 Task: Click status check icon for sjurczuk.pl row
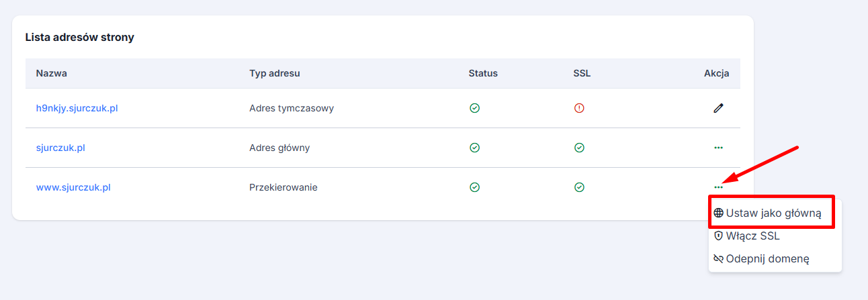474,148
